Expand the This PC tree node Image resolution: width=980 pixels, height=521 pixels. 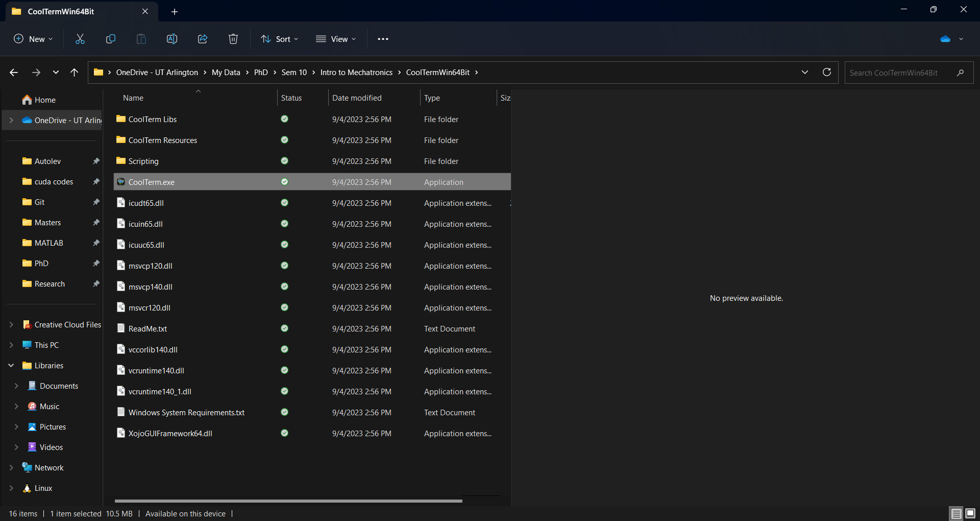click(11, 345)
